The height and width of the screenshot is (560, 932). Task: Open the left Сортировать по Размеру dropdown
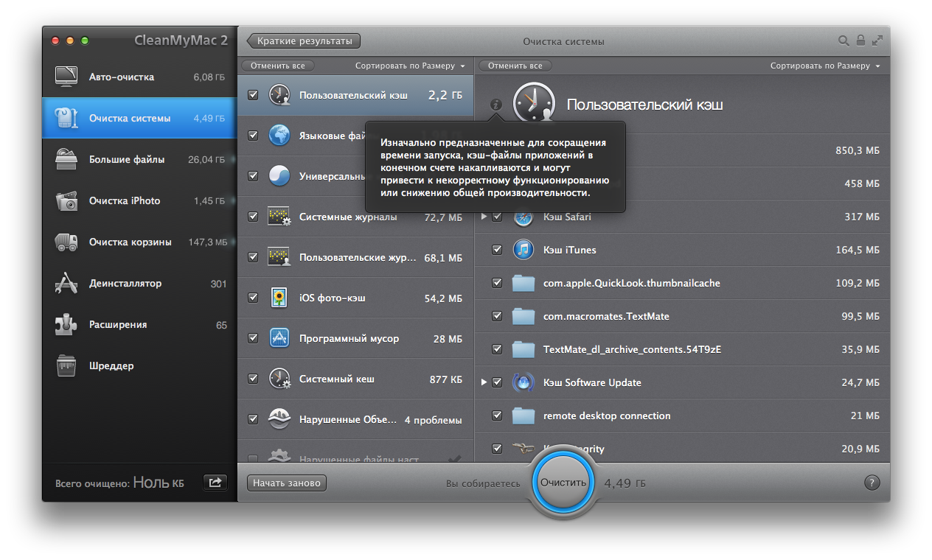pos(410,66)
